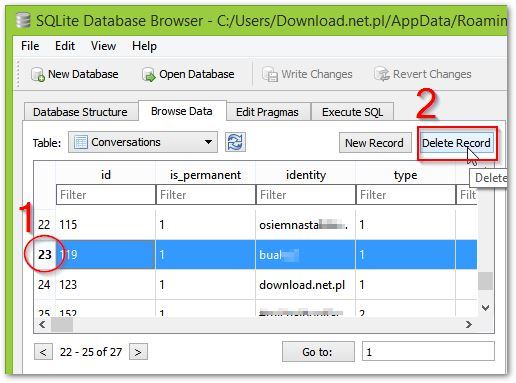Switch to the Database Structure tab
Image resolution: width=516 pixels, height=383 pixels.
(x=80, y=112)
